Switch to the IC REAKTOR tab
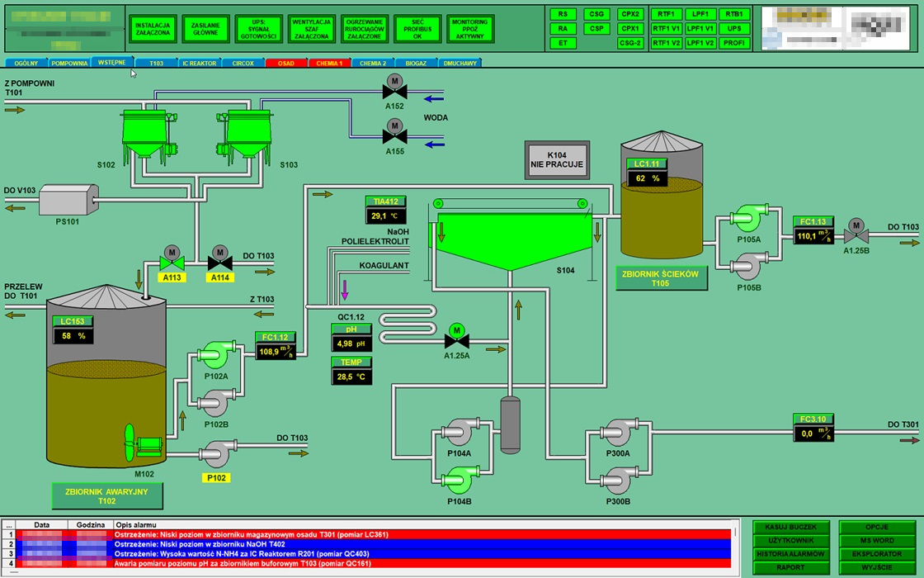Image resolution: width=924 pixels, height=578 pixels. [199, 63]
